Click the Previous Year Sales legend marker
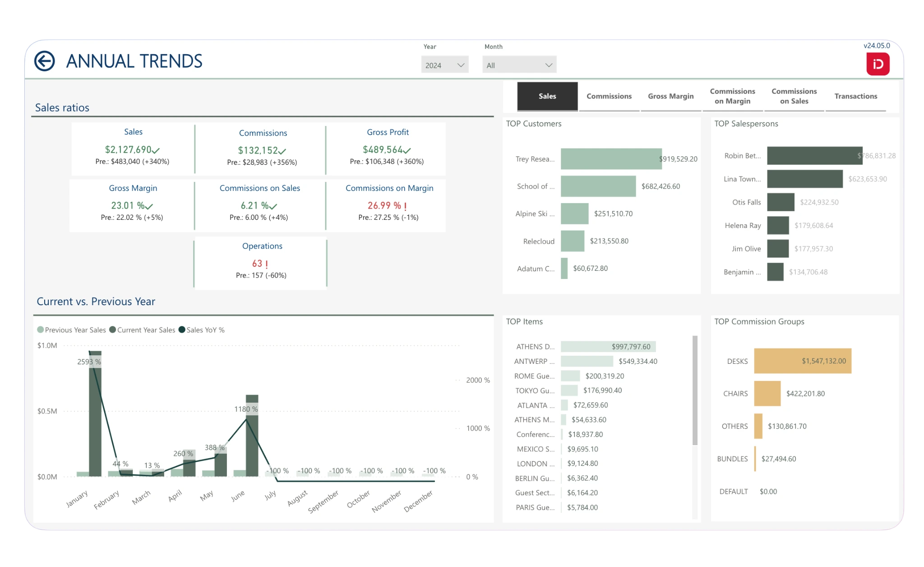Viewport: 924px width, 567px height. tap(41, 330)
